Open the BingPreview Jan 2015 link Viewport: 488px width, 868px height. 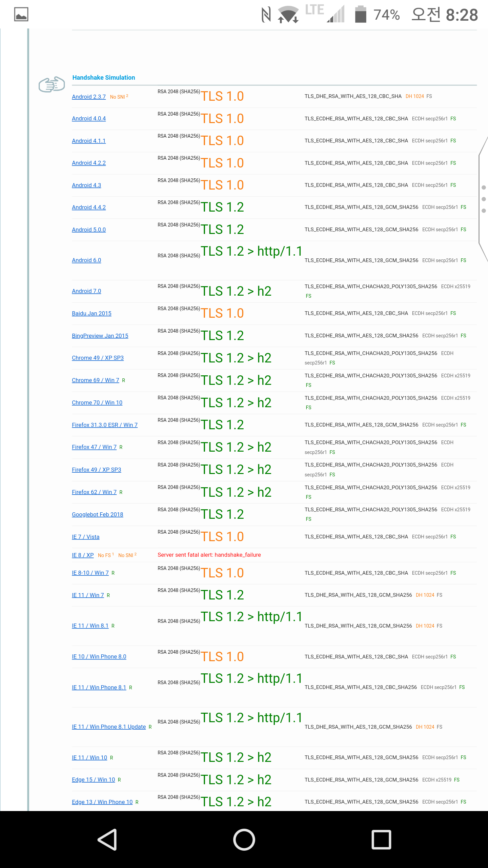coord(100,336)
